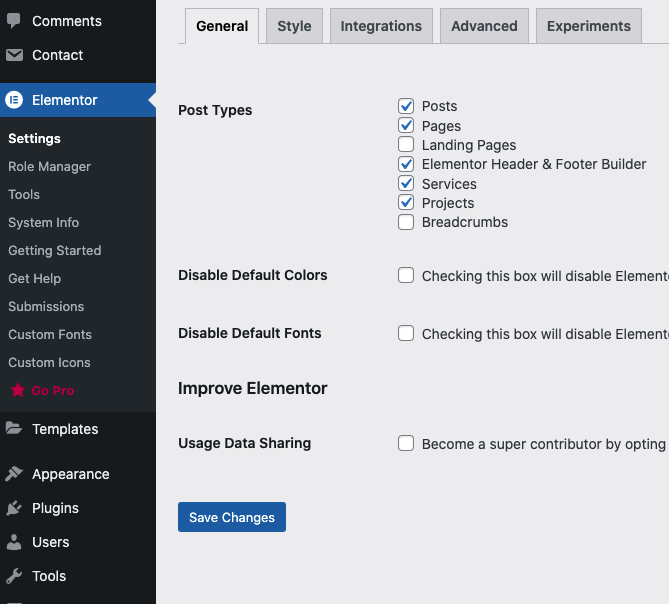Open the Integrations tab
669x604 pixels.
coord(381,26)
